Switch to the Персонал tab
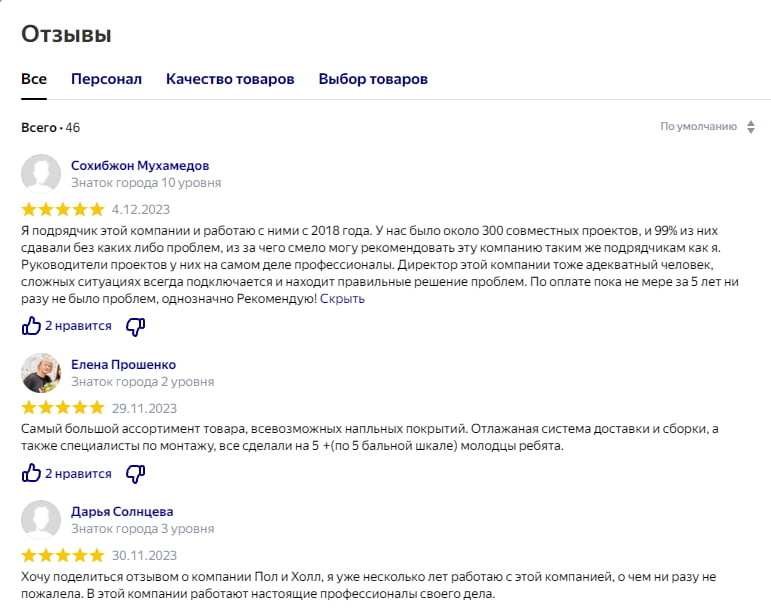Screen dimensions: 771x609 pyautogui.click(x=106, y=79)
